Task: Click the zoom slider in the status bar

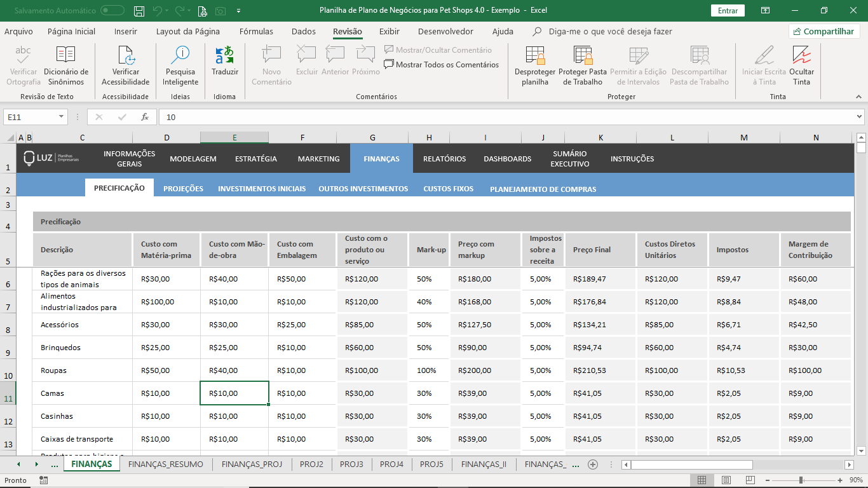Action: pyautogui.click(x=801, y=480)
